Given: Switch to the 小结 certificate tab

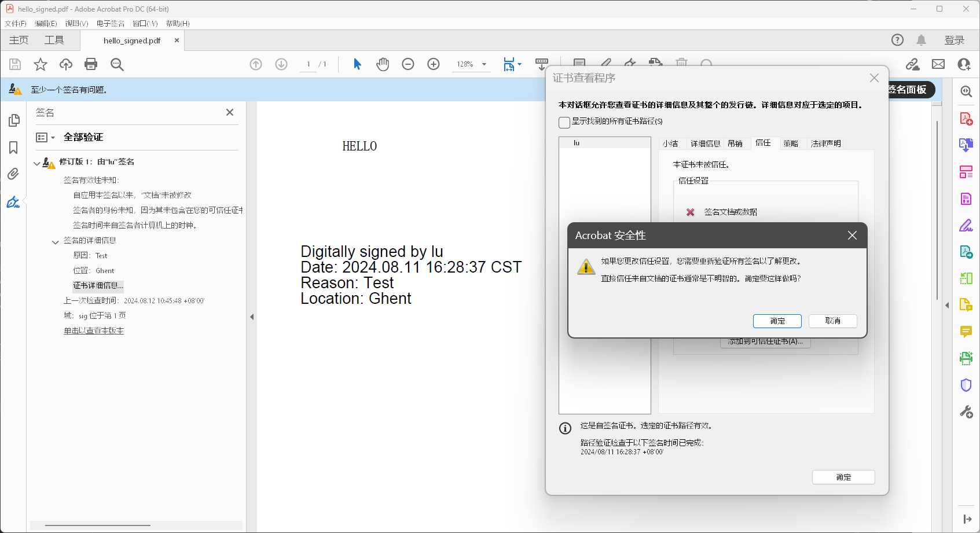Looking at the screenshot, I should coord(671,144).
